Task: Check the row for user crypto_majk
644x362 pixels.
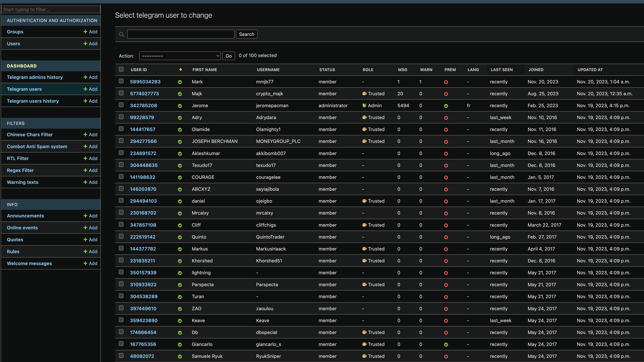Action: click(x=121, y=93)
